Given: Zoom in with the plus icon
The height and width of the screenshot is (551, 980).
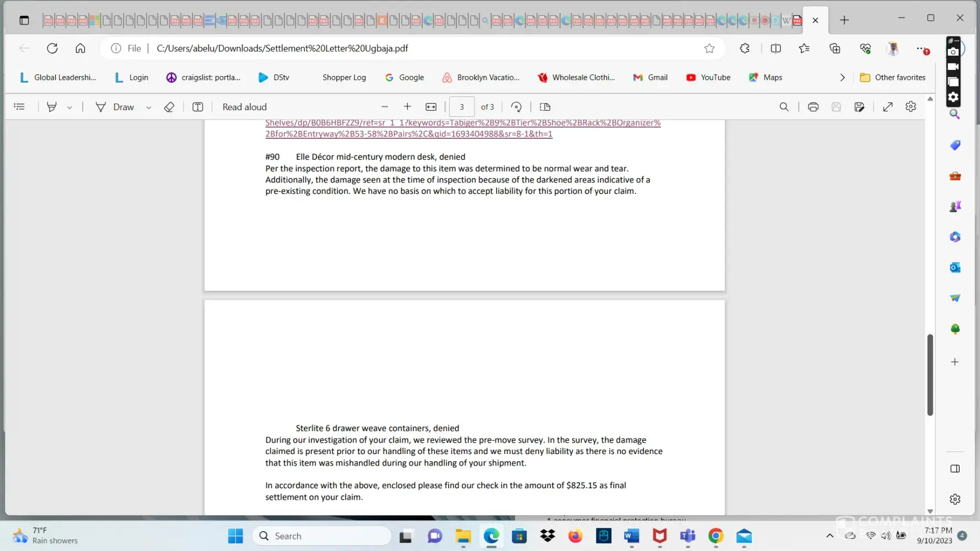Looking at the screenshot, I should [407, 107].
